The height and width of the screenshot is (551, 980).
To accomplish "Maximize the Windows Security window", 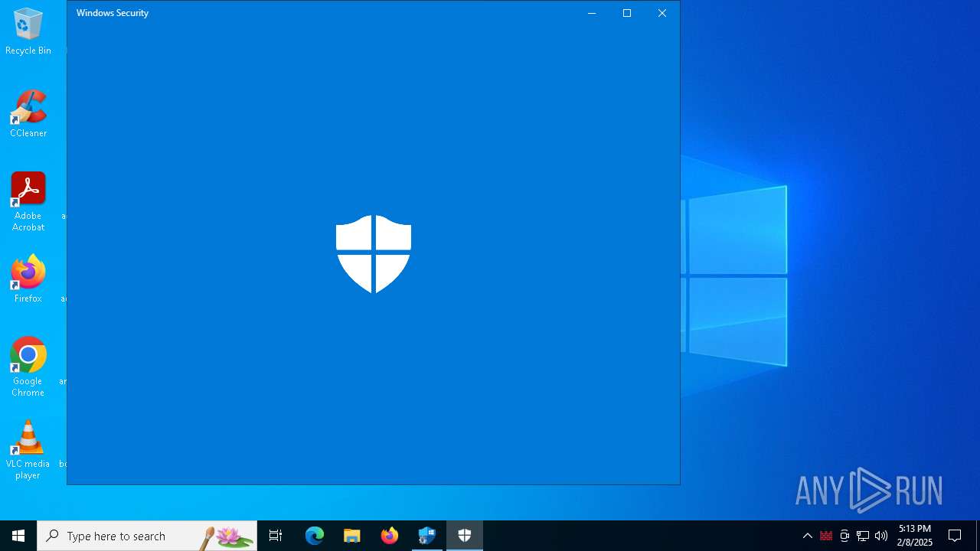I will [627, 13].
